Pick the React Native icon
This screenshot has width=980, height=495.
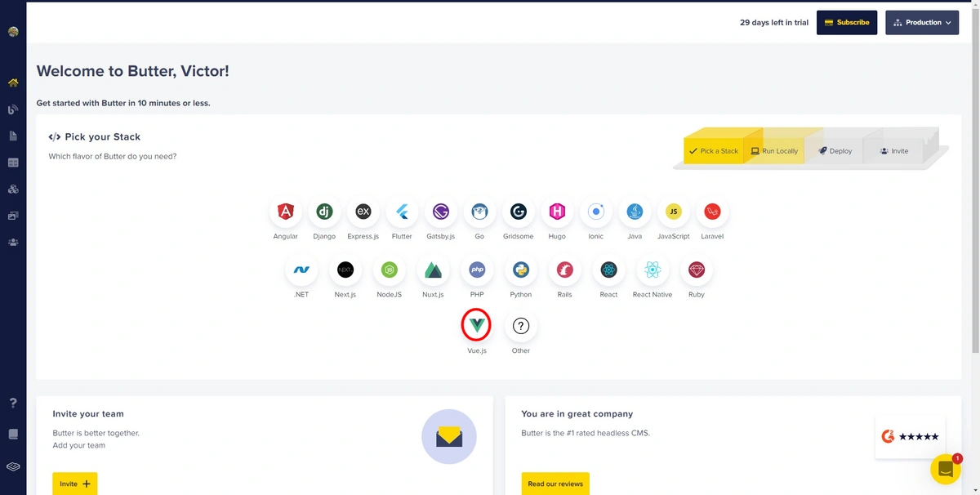pyautogui.click(x=653, y=270)
